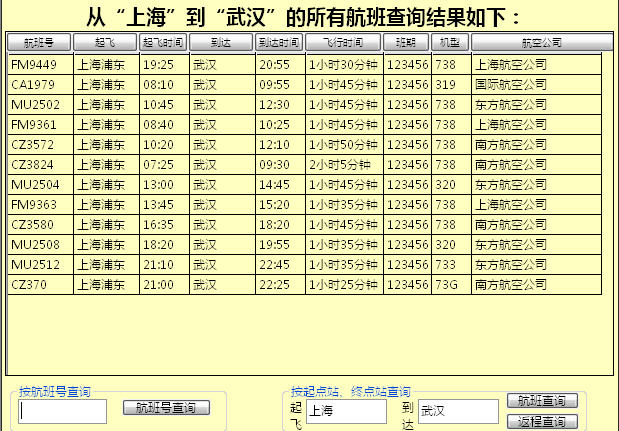Click aircraft type 733 cell

click(451, 264)
